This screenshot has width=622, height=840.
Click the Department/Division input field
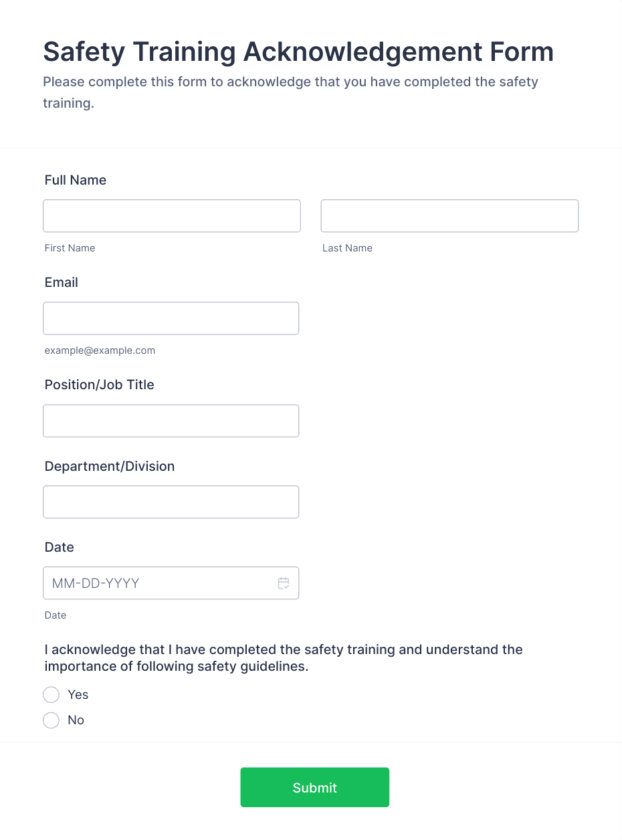[x=171, y=502]
